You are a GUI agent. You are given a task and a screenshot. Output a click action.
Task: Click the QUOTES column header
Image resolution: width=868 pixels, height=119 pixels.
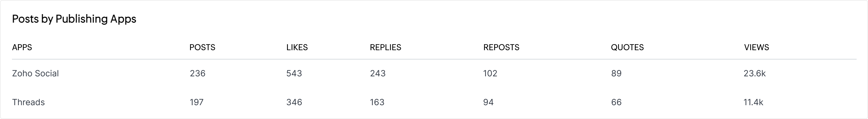[627, 47]
